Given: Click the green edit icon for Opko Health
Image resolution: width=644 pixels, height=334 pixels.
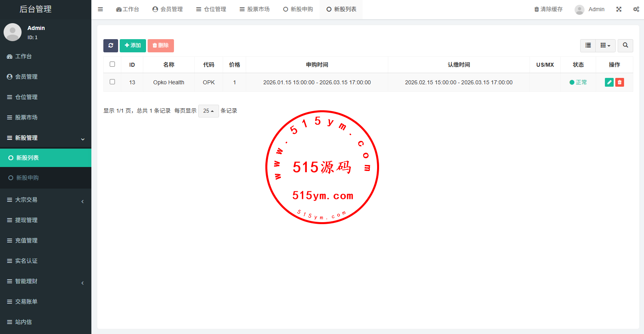Looking at the screenshot, I should (609, 82).
